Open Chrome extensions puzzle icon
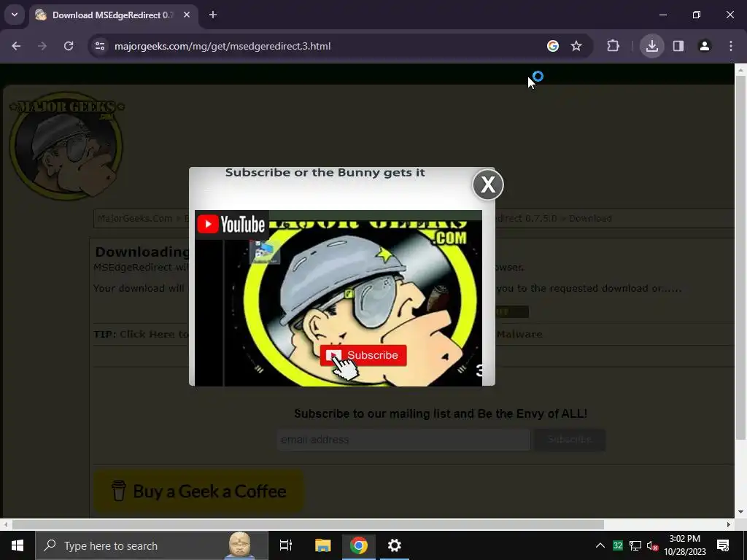This screenshot has height=560, width=747. click(613, 46)
